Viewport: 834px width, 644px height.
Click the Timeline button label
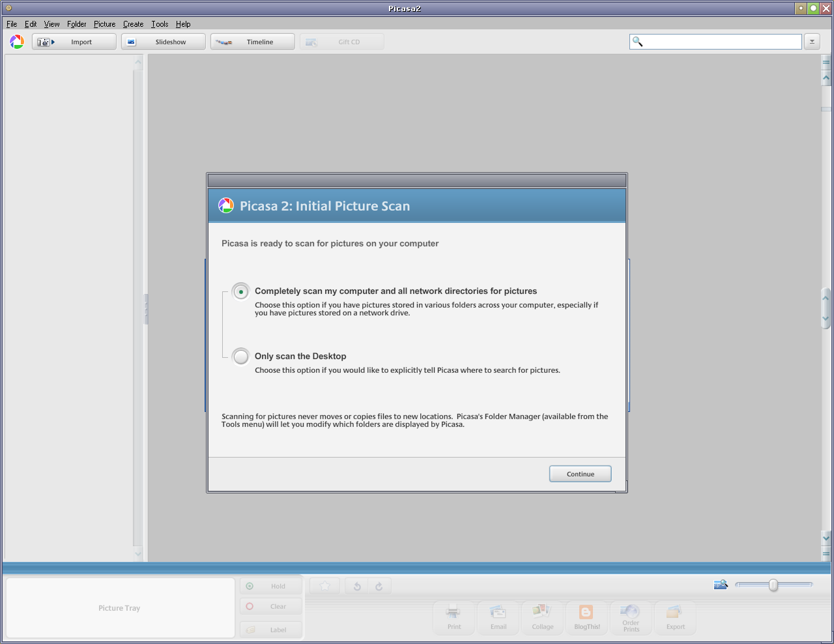[x=260, y=42]
